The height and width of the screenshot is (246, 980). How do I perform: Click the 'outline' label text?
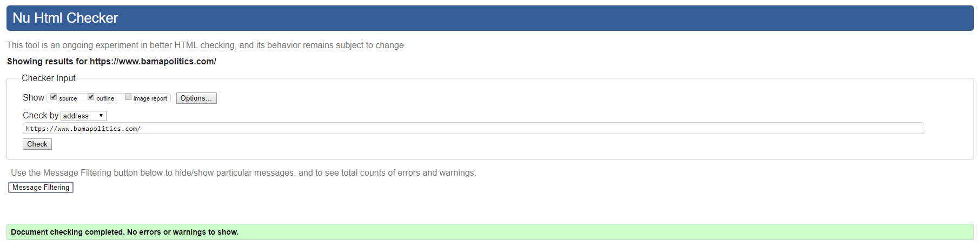[105, 98]
